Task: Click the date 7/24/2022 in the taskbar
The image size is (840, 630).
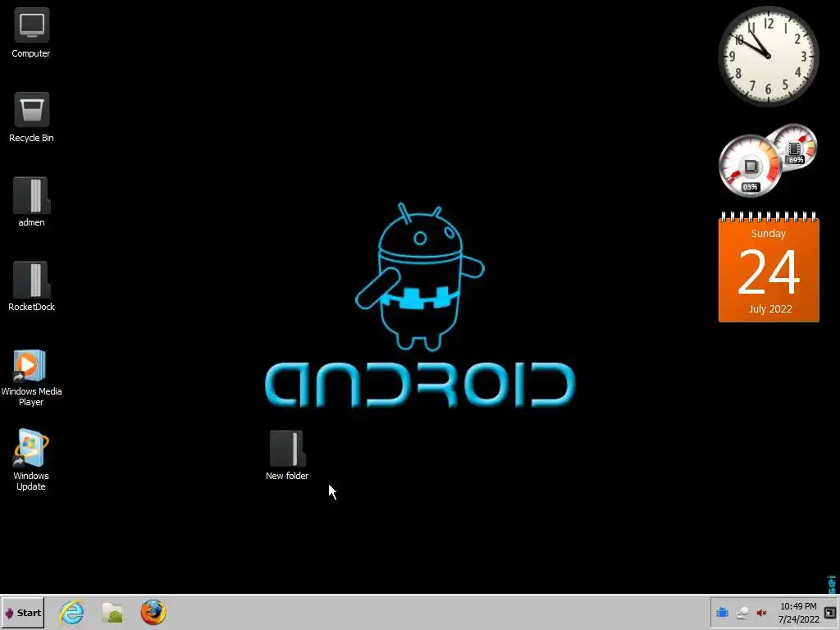Action: (799, 619)
